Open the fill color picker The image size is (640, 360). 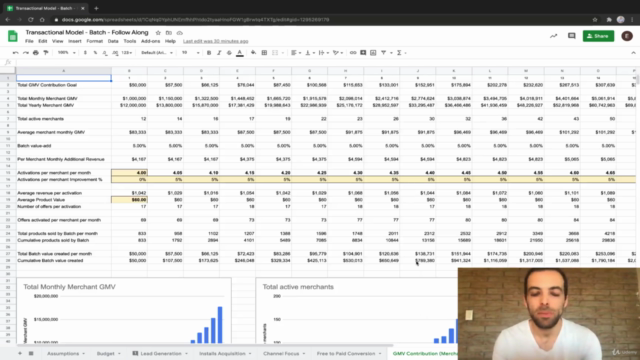253,53
